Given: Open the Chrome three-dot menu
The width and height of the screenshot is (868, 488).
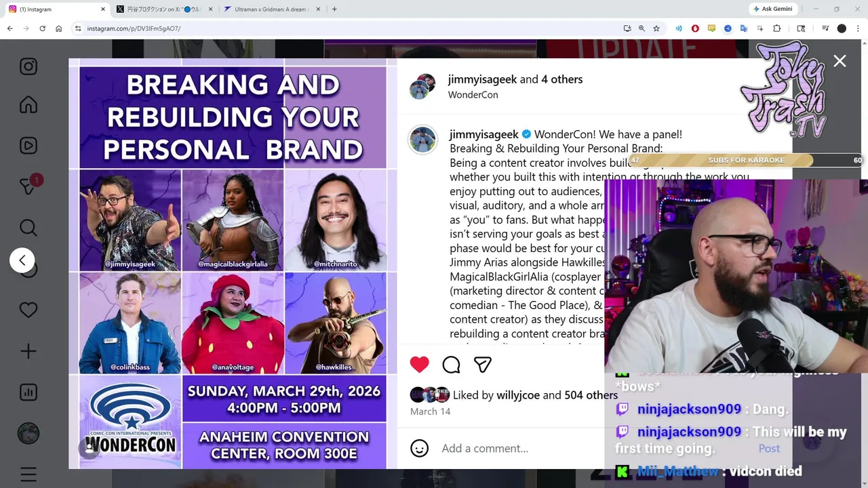Looking at the screenshot, I should pos(858,28).
